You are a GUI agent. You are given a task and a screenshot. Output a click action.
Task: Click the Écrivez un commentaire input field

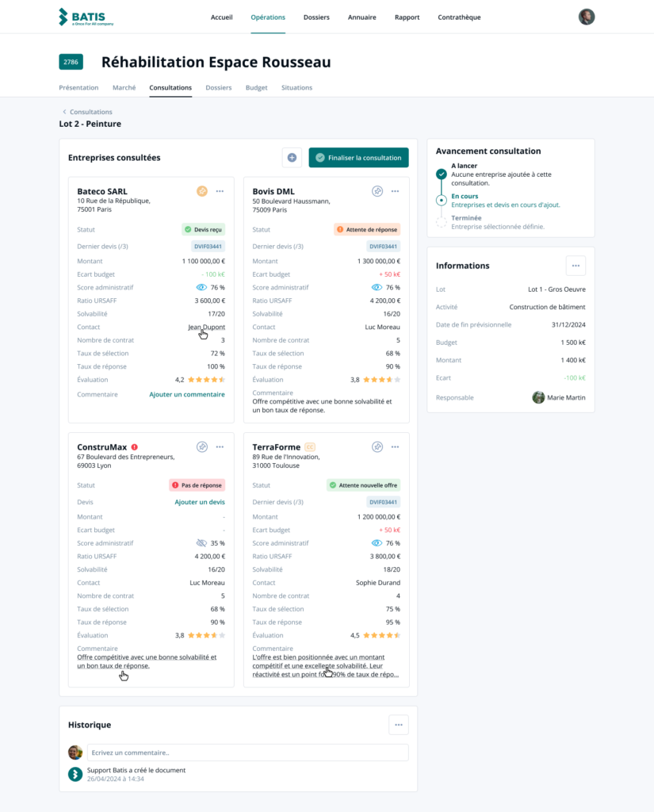pos(247,753)
